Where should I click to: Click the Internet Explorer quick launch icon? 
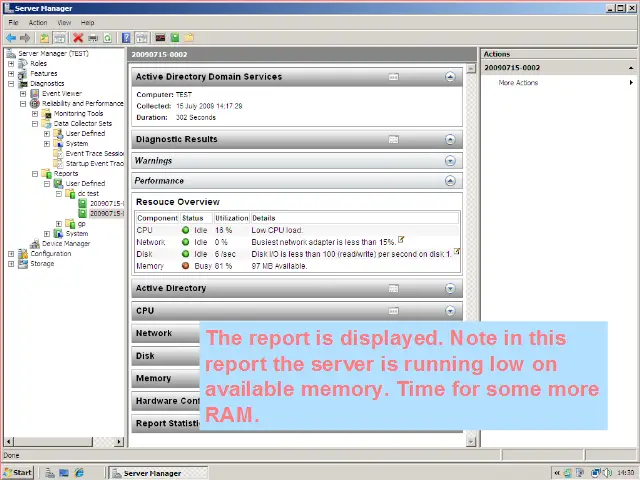[79, 473]
